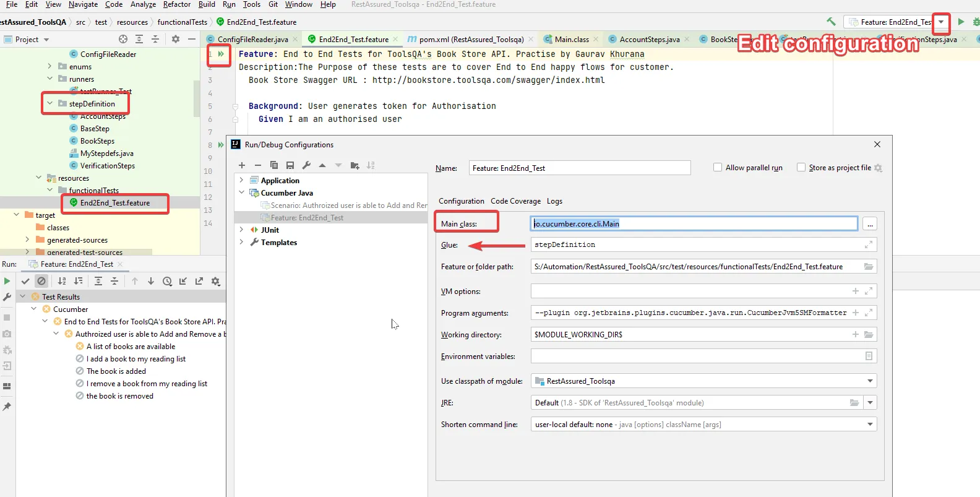Run feature gutter icon at line 1
980x497 pixels.
[220, 54]
